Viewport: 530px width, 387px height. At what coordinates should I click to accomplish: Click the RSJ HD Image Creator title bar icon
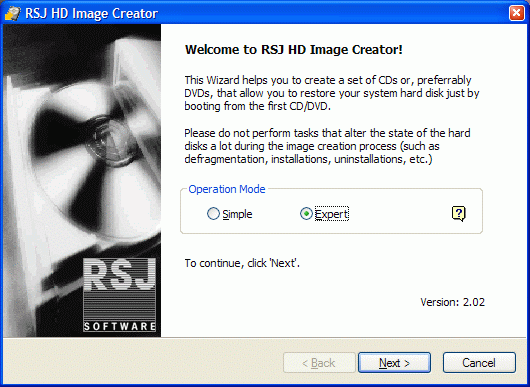click(13, 13)
